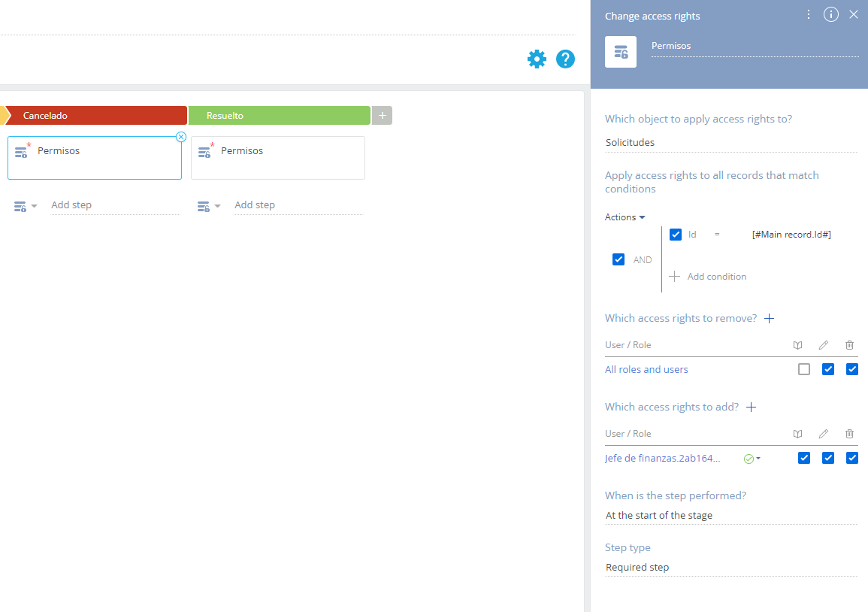The height and width of the screenshot is (612, 868).
Task: Click the AND logical operator
Action: pos(642,259)
